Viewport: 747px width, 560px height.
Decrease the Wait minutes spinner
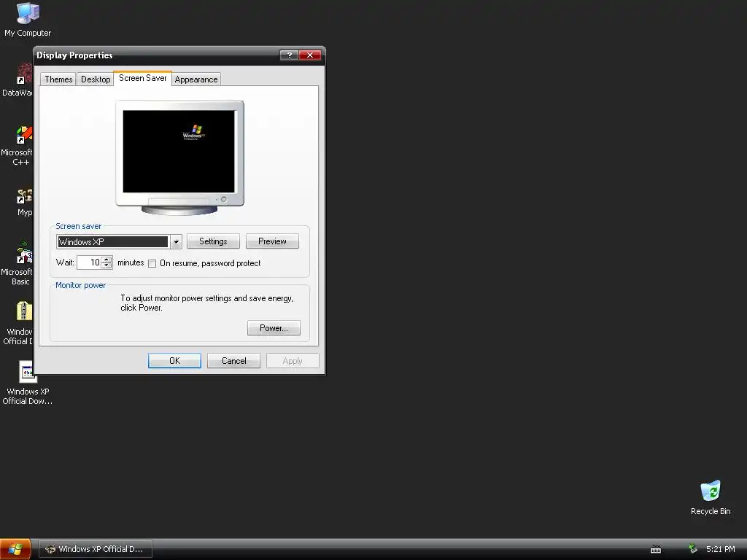(x=107, y=265)
